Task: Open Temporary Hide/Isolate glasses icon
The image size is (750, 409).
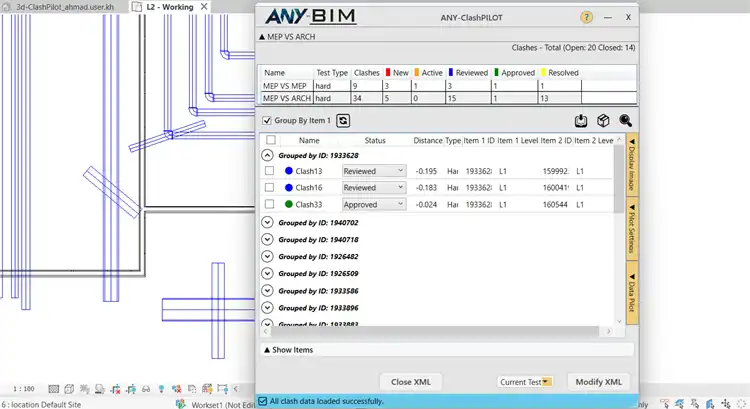Action: tap(146, 389)
